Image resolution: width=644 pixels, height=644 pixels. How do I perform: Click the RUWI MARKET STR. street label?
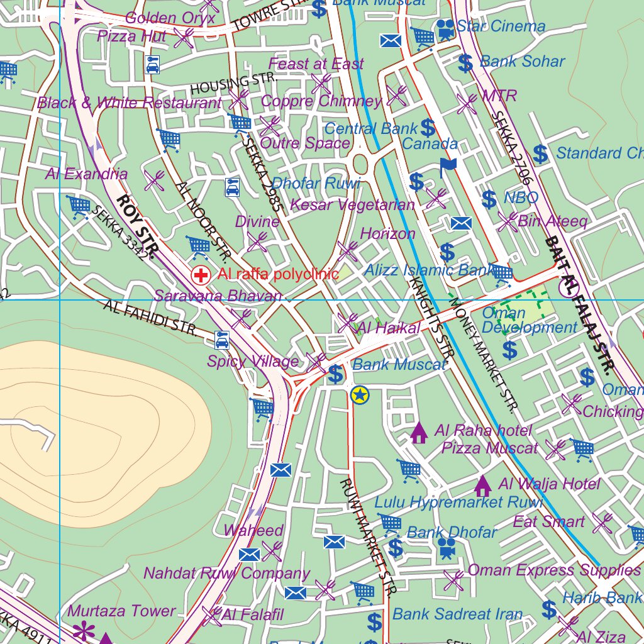tap(367, 536)
